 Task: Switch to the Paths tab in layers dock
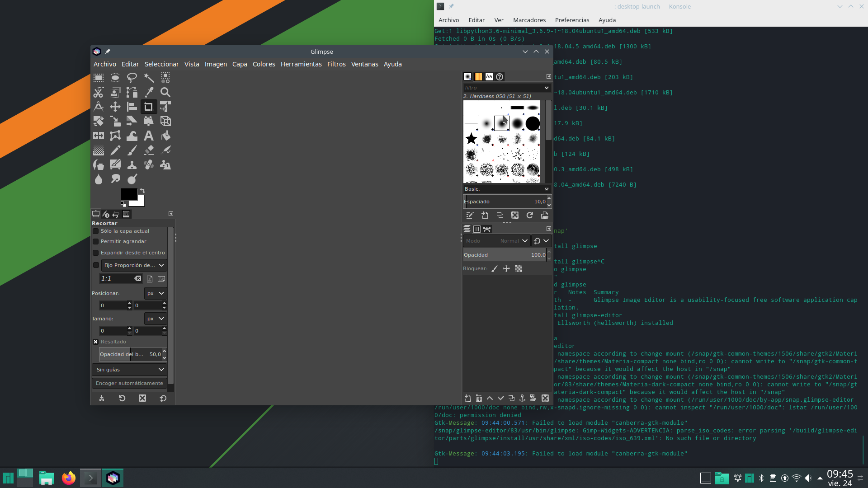pos(487,229)
